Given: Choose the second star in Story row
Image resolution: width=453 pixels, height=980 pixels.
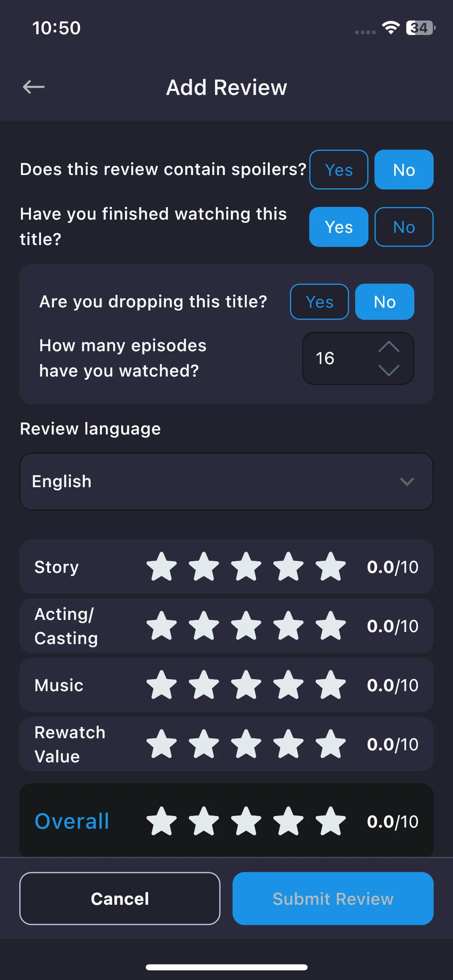Looking at the screenshot, I should pyautogui.click(x=204, y=567).
